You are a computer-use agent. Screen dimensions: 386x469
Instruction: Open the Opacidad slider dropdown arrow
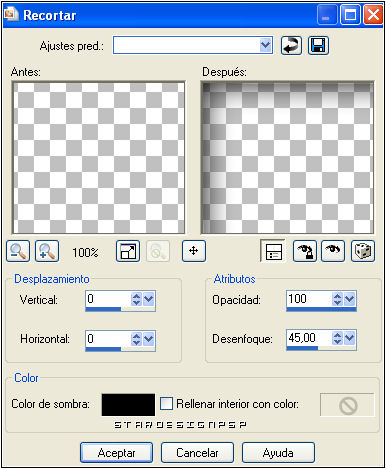coord(350,299)
